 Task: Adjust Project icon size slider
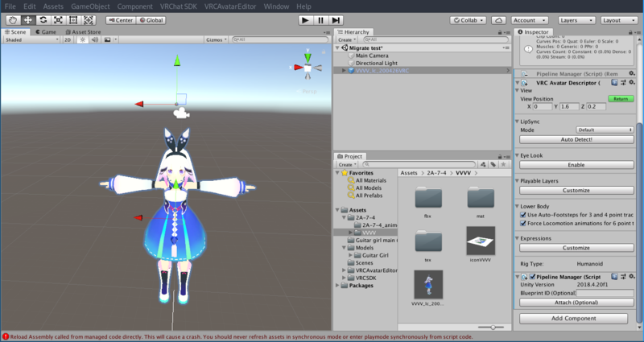[492, 328]
